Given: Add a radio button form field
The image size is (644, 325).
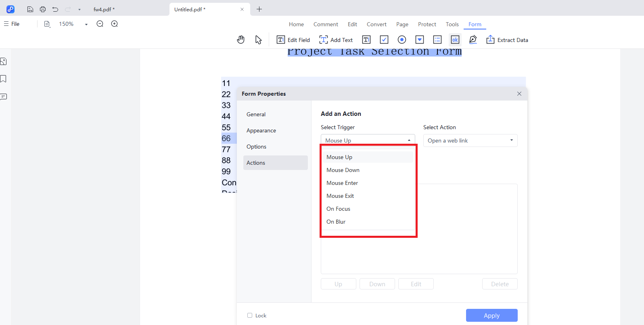Looking at the screenshot, I should (x=401, y=40).
